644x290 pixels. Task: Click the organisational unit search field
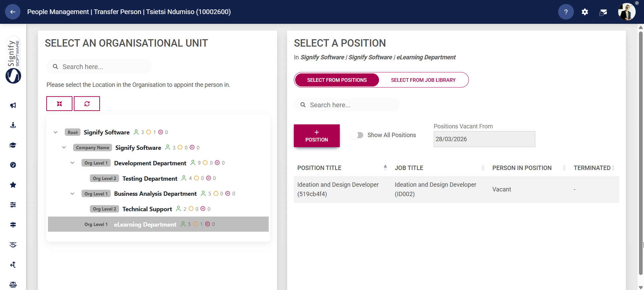pyautogui.click(x=99, y=67)
